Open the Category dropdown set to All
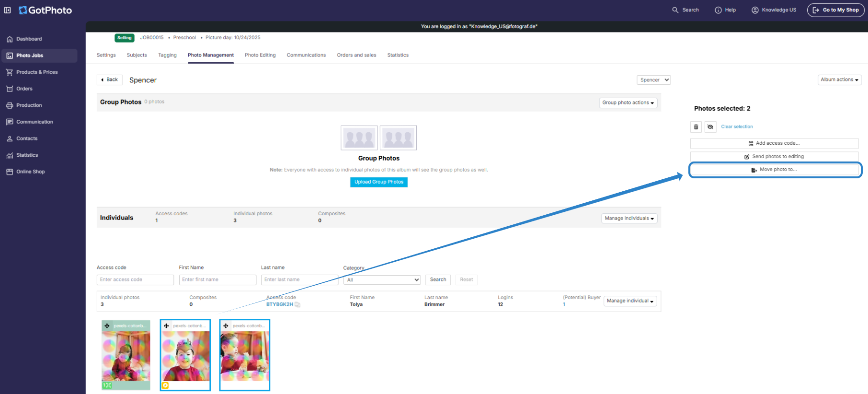868x394 pixels. [382, 280]
